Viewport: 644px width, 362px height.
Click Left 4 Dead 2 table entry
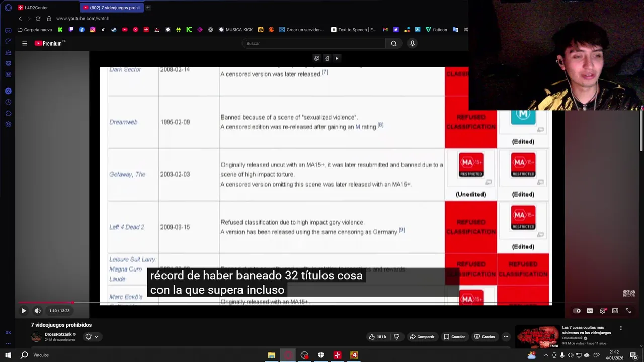point(127,227)
